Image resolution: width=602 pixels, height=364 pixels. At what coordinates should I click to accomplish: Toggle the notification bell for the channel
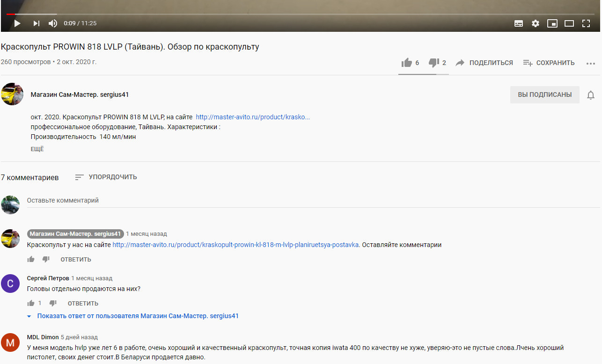point(591,95)
